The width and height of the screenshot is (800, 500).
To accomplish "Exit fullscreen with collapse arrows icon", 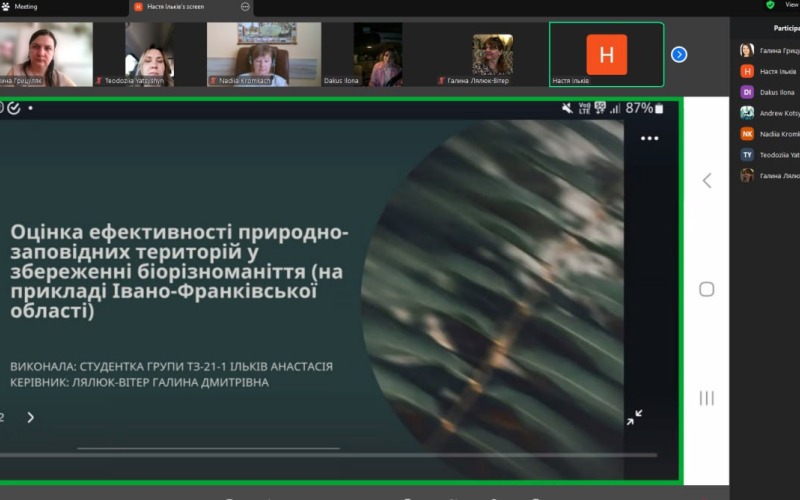I will 634,417.
